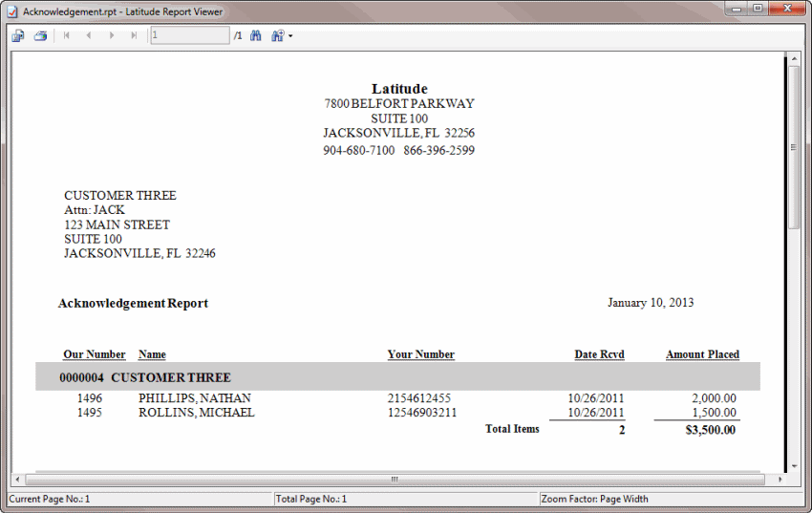This screenshot has width=812, height=513.
Task: Click the page number input box
Action: click(190, 35)
